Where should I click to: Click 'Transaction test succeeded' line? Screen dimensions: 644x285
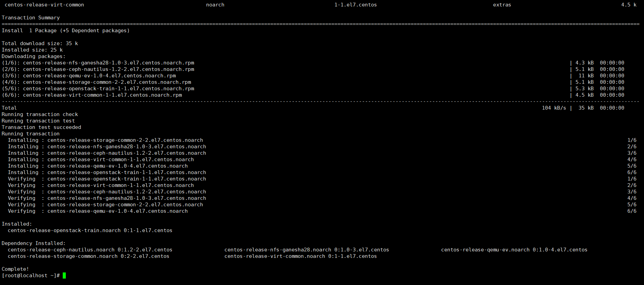point(41,127)
